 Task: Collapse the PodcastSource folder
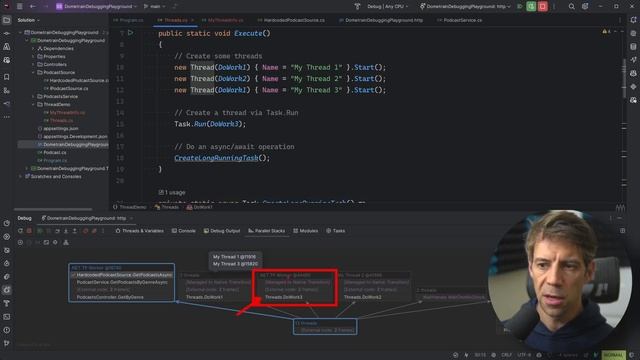[33, 72]
